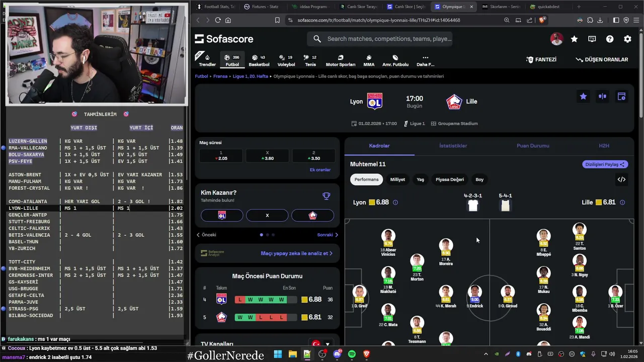
Task: Open Spotify from taskbar
Action: pyautogui.click(x=352, y=354)
